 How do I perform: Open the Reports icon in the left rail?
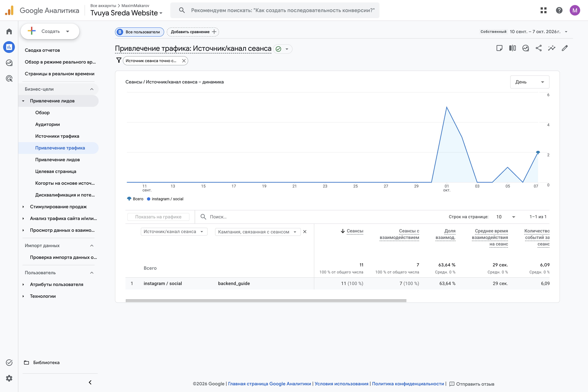point(9,47)
